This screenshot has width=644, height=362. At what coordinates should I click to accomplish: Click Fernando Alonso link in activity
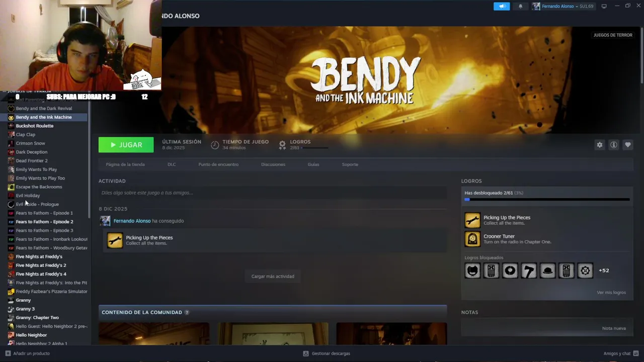(x=132, y=221)
